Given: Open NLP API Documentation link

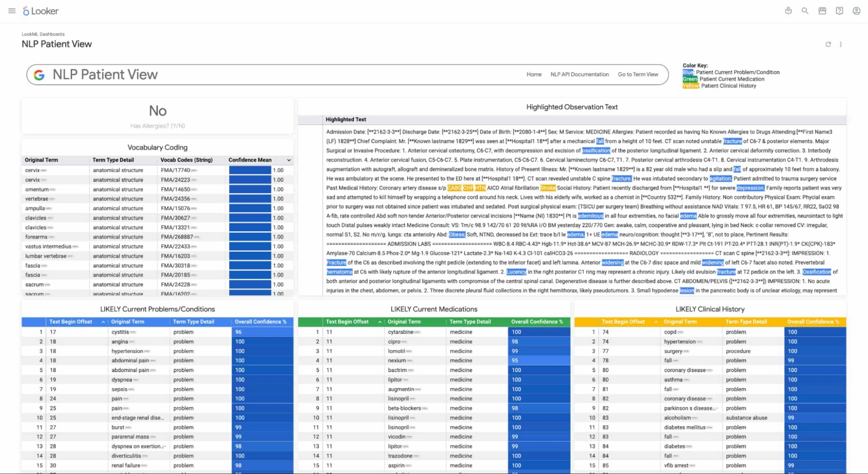Looking at the screenshot, I should coord(579,75).
